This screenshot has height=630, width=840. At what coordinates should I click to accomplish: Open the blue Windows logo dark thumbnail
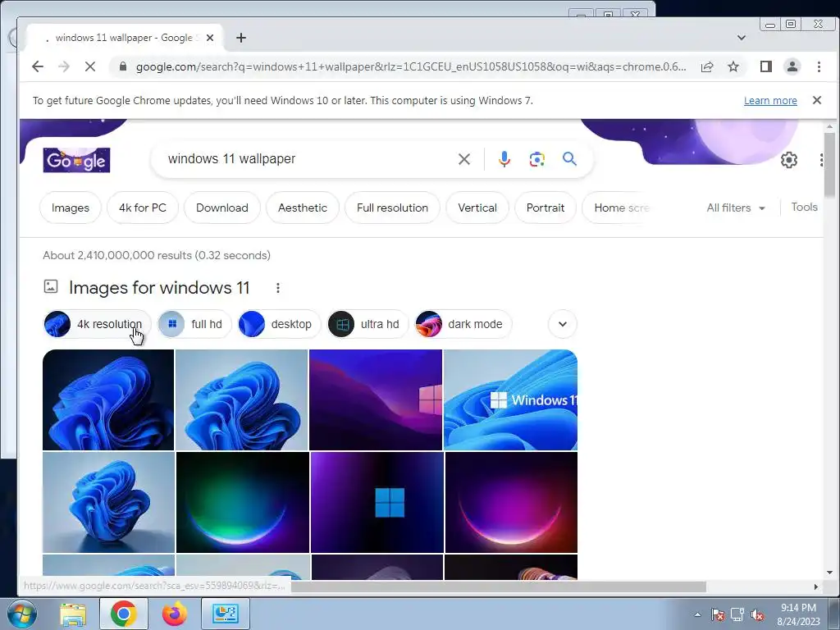pos(377,502)
